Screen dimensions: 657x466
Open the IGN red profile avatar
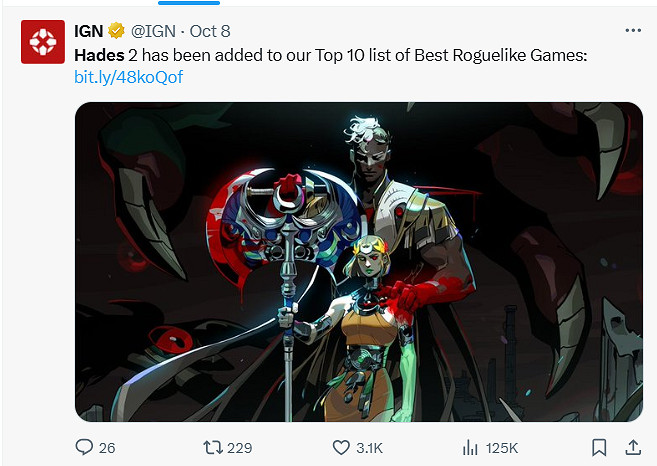pyautogui.click(x=43, y=41)
